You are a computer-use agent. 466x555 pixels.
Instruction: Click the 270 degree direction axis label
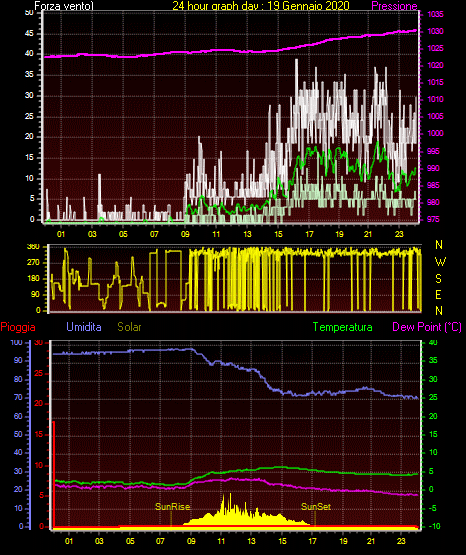pyautogui.click(x=33, y=263)
